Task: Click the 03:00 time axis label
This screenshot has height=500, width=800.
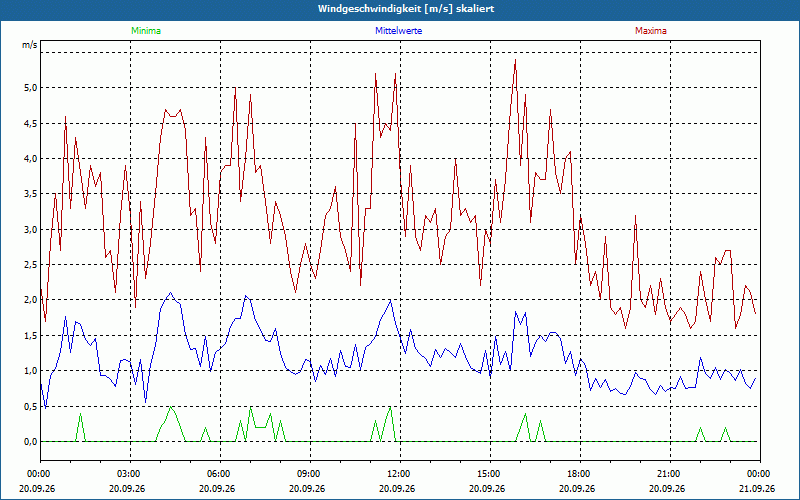Action: tap(128, 474)
